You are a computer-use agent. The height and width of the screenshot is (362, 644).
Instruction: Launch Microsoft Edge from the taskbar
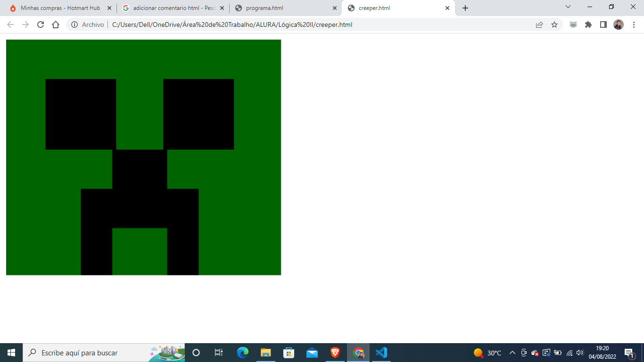pyautogui.click(x=243, y=353)
